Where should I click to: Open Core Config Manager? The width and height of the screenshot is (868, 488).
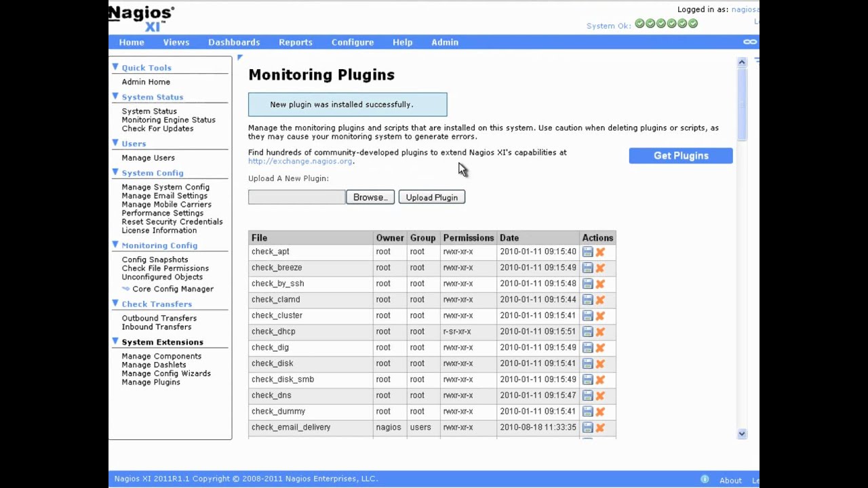173,289
